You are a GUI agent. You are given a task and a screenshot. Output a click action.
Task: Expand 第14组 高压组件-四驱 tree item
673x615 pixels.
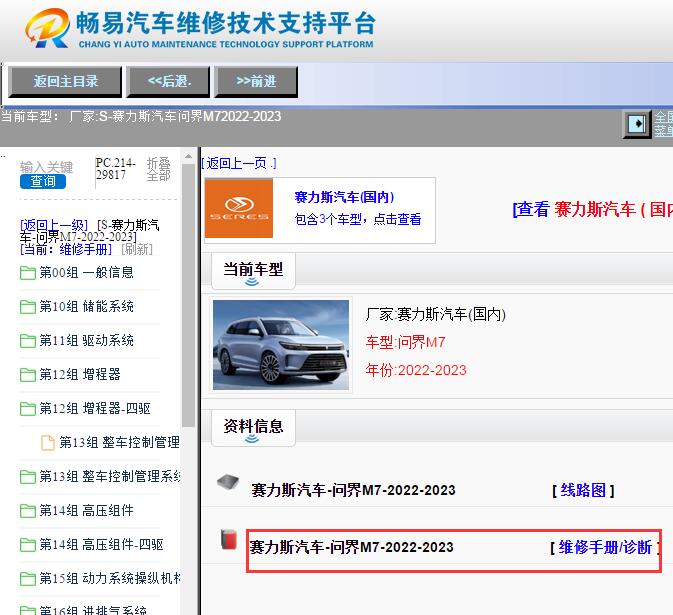coord(101,545)
